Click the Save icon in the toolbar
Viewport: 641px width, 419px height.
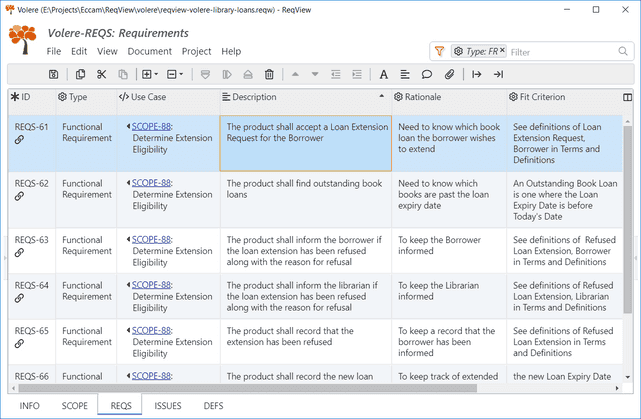[53, 74]
